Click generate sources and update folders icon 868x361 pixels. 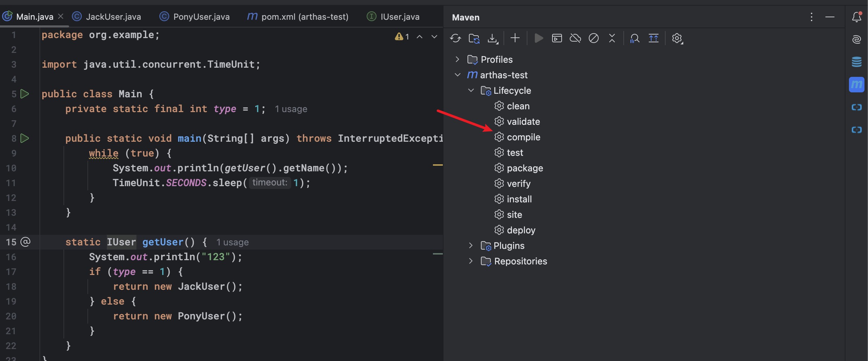coord(474,38)
